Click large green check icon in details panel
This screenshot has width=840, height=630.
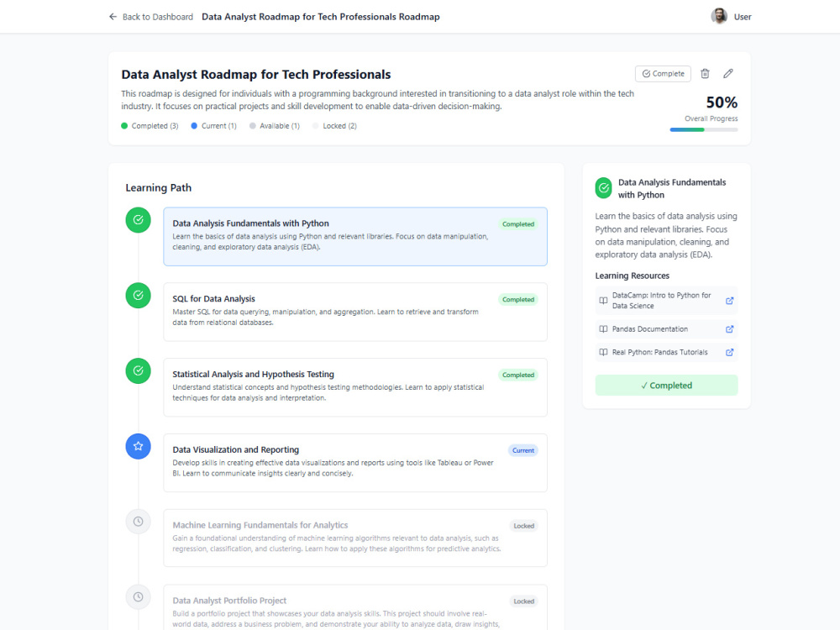(603, 188)
